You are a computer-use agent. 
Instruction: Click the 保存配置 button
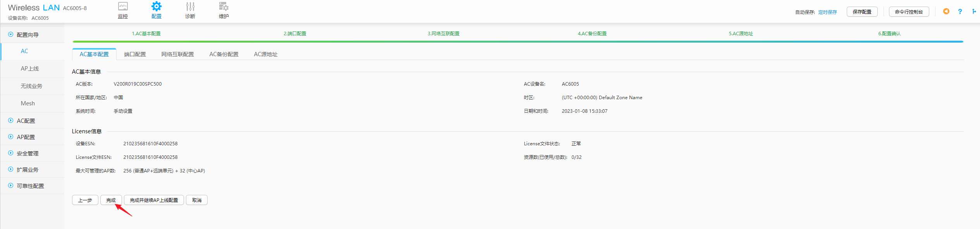(x=862, y=12)
